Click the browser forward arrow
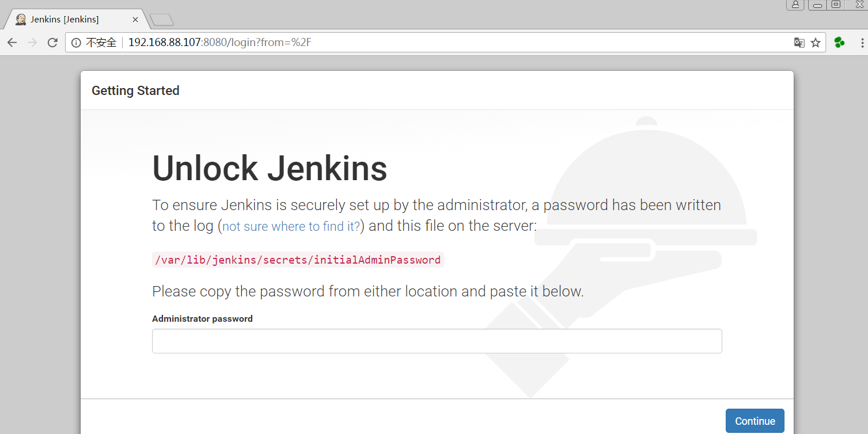The height and width of the screenshot is (434, 868). (x=32, y=43)
